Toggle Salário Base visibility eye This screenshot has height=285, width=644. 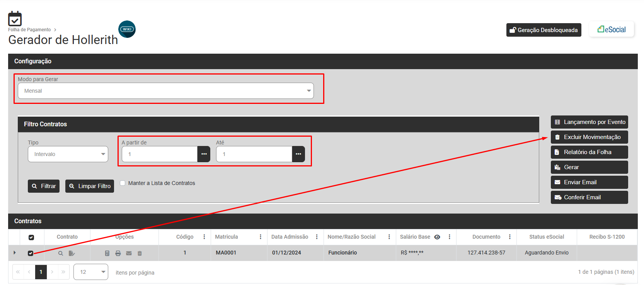[437, 237]
